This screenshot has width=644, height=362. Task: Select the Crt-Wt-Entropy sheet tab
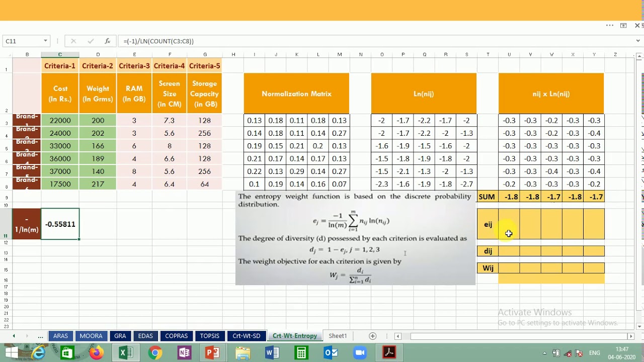point(295,336)
